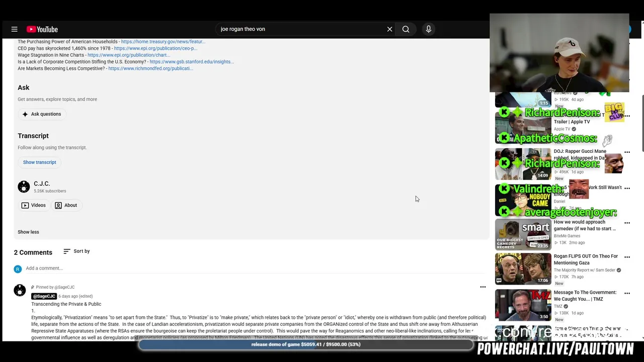Clear the search box with X icon
This screenshot has width=644, height=362.
coord(389,29)
